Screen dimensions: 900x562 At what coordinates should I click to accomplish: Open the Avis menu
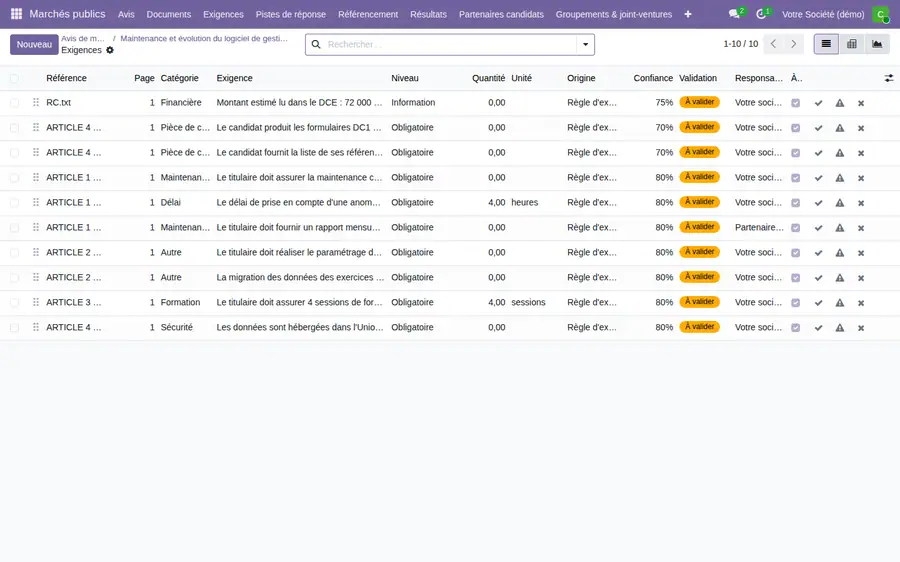click(126, 14)
